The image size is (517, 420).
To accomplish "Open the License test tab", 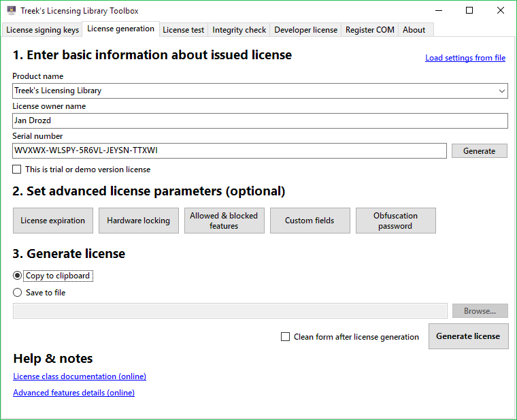I will click(183, 30).
